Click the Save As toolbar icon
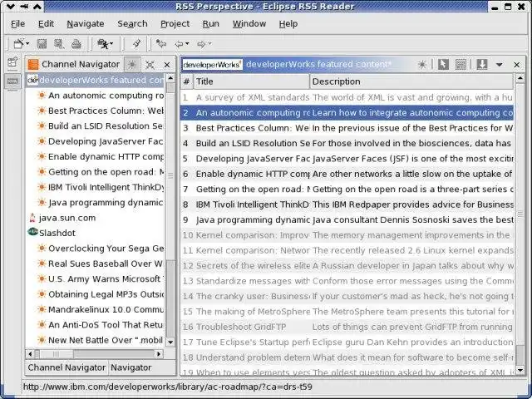The width and height of the screenshot is (532, 399). pyautogui.click(x=59, y=44)
